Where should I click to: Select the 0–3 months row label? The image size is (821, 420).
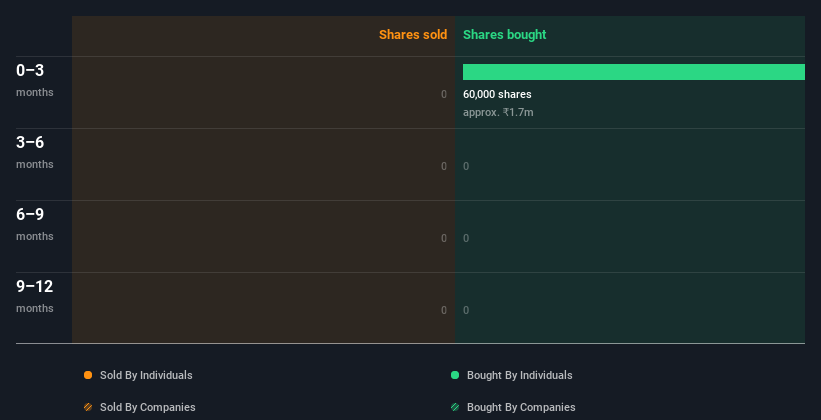pos(35,80)
